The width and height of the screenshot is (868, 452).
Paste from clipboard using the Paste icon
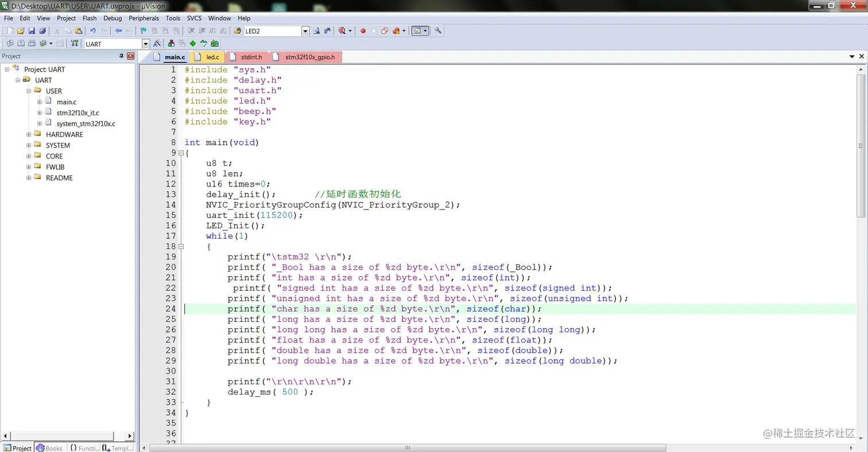(79, 31)
